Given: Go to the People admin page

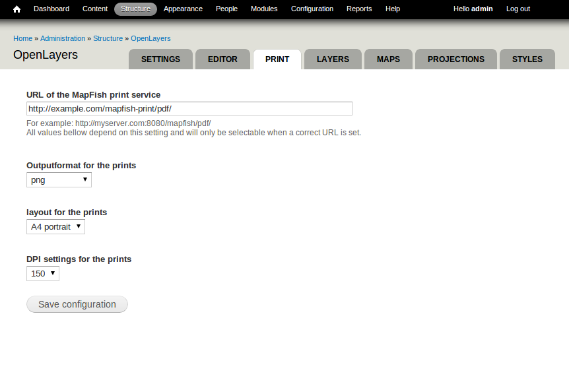Looking at the screenshot, I should pyautogui.click(x=227, y=9).
